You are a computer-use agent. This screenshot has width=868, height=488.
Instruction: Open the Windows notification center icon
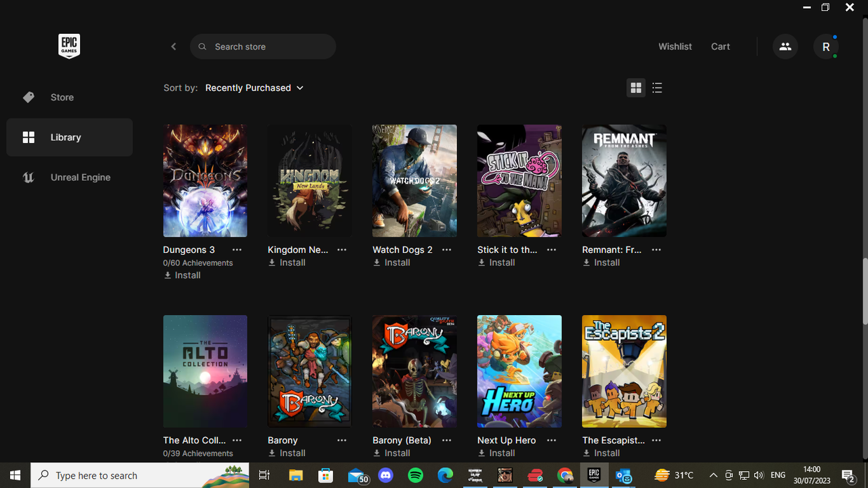click(848, 476)
